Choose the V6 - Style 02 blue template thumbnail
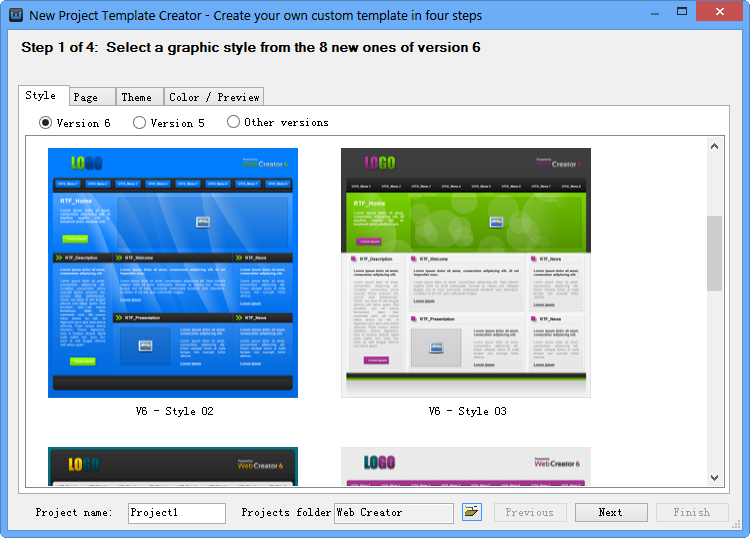 [x=173, y=273]
